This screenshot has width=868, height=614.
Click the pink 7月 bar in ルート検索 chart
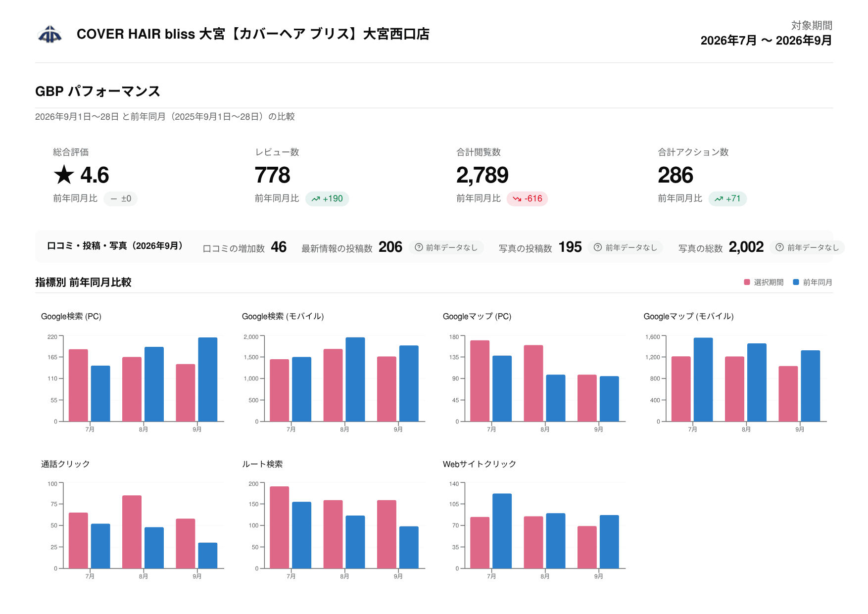(x=280, y=527)
